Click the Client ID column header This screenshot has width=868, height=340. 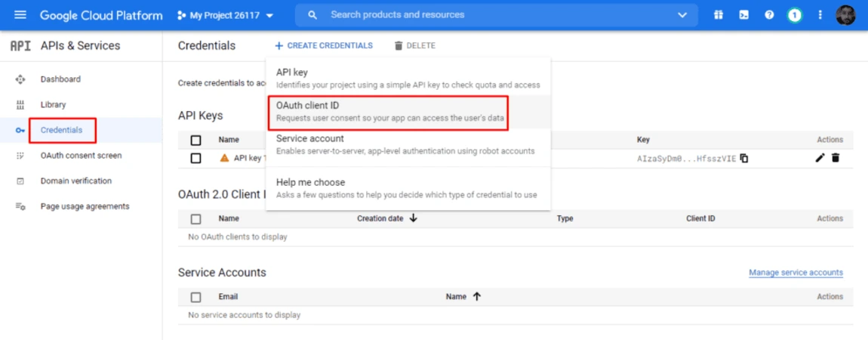click(x=700, y=218)
